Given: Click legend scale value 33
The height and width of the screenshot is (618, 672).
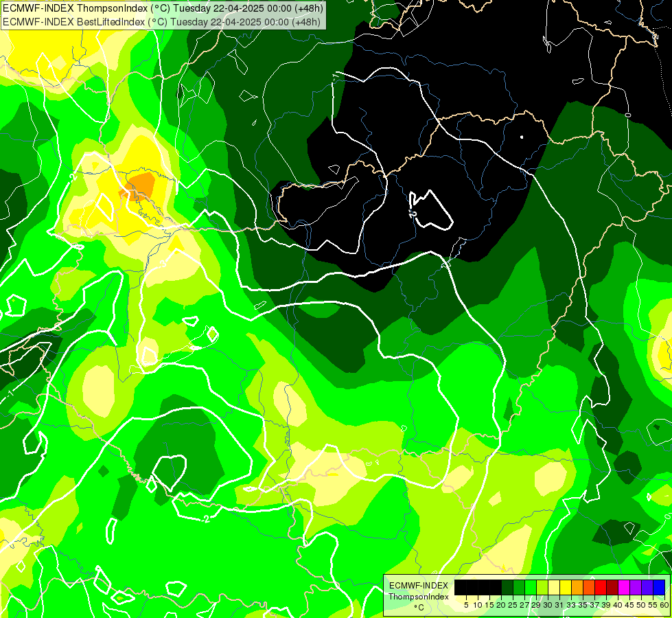Looking at the screenshot, I should pyautogui.click(x=571, y=605).
